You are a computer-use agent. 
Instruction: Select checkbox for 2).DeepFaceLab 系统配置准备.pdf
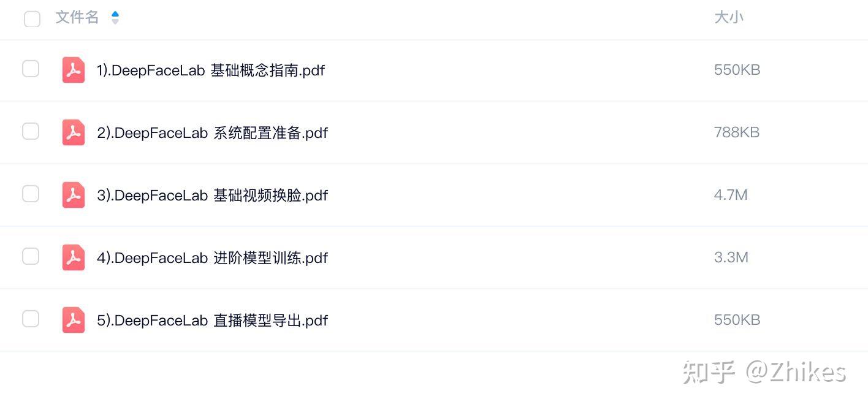[x=31, y=131]
